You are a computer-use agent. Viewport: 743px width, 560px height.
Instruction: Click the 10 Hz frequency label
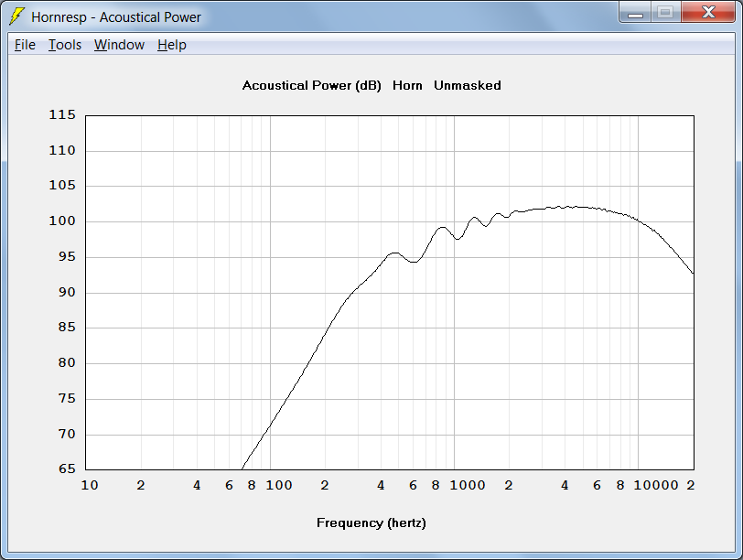tap(90, 486)
